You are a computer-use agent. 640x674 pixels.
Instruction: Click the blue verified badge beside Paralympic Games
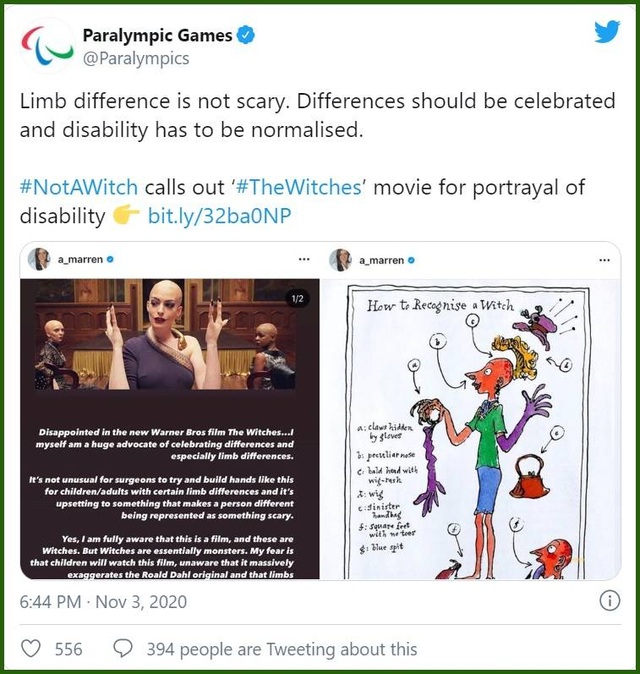coord(246,35)
